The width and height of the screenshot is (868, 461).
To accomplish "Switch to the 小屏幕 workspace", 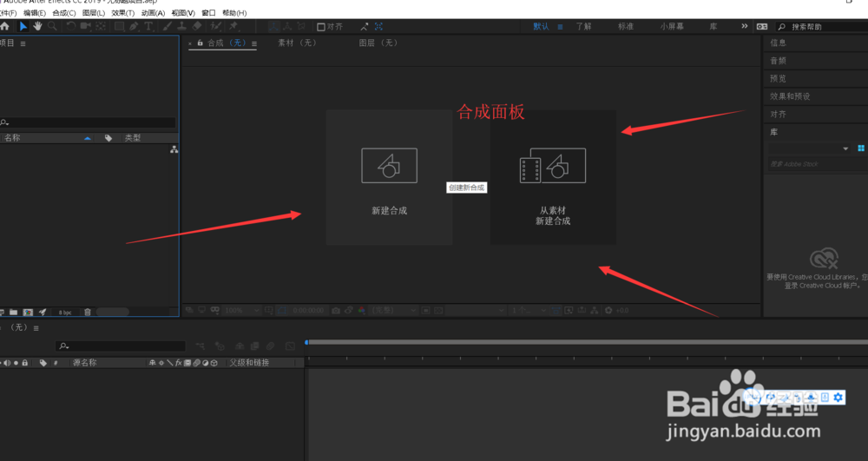I will pos(672,27).
